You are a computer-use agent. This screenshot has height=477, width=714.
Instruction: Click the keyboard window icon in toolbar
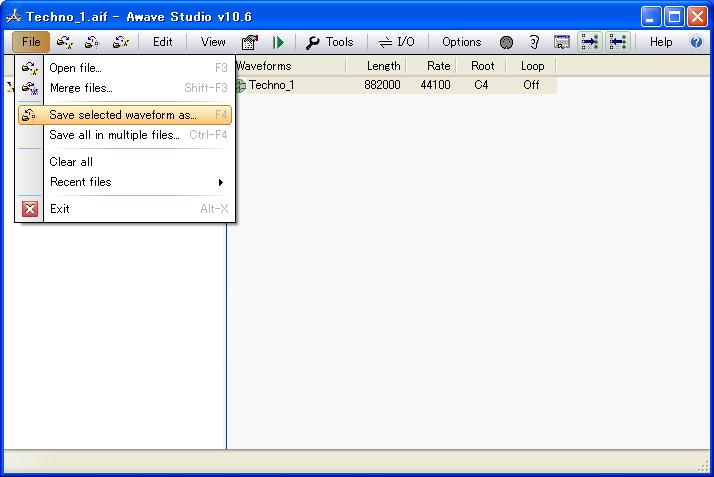[x=562, y=42]
